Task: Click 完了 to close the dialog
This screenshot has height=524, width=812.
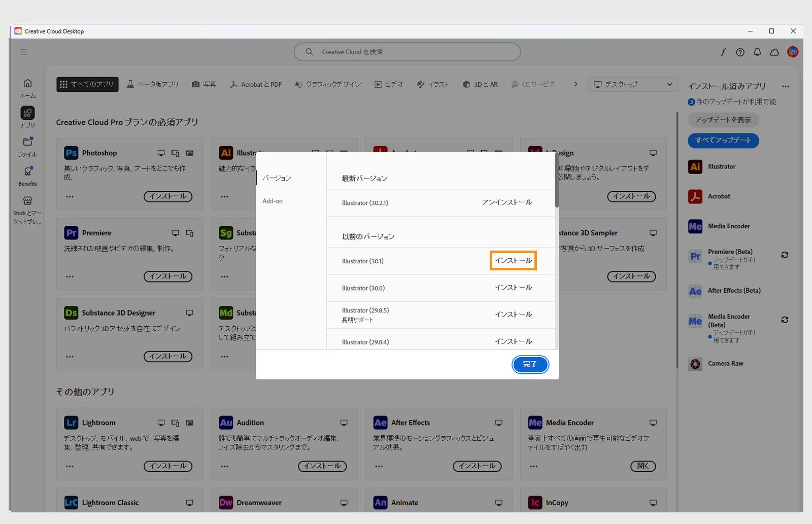Action: coord(530,364)
